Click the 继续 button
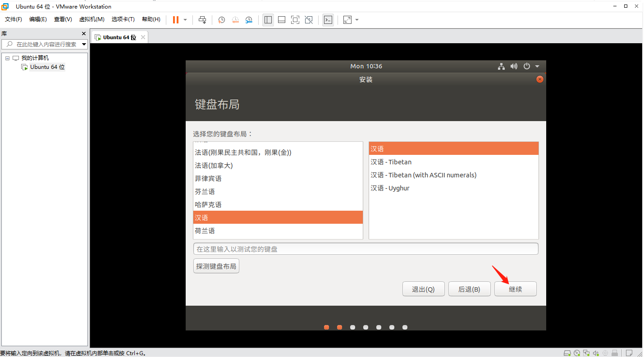The height and width of the screenshot is (357, 644). 515,289
